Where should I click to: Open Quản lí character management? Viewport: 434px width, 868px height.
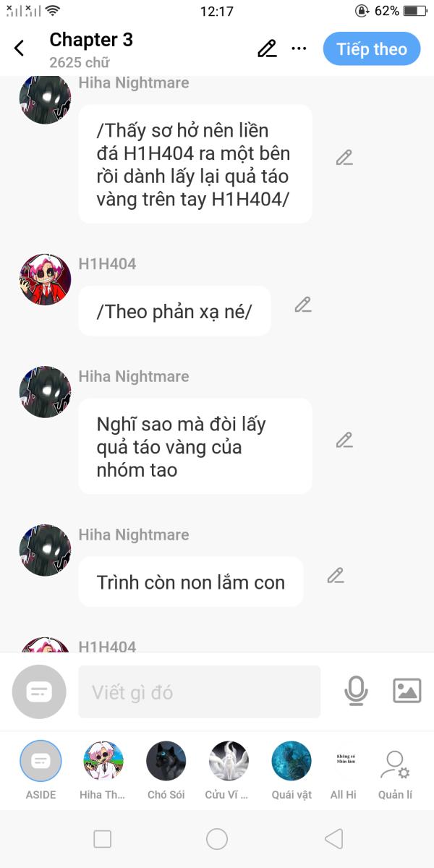click(395, 770)
